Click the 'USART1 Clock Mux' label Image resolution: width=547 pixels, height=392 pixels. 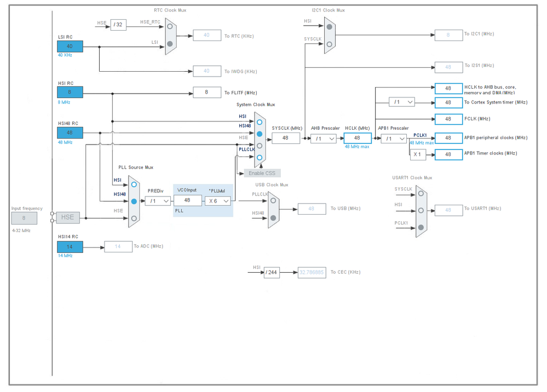[412, 178]
